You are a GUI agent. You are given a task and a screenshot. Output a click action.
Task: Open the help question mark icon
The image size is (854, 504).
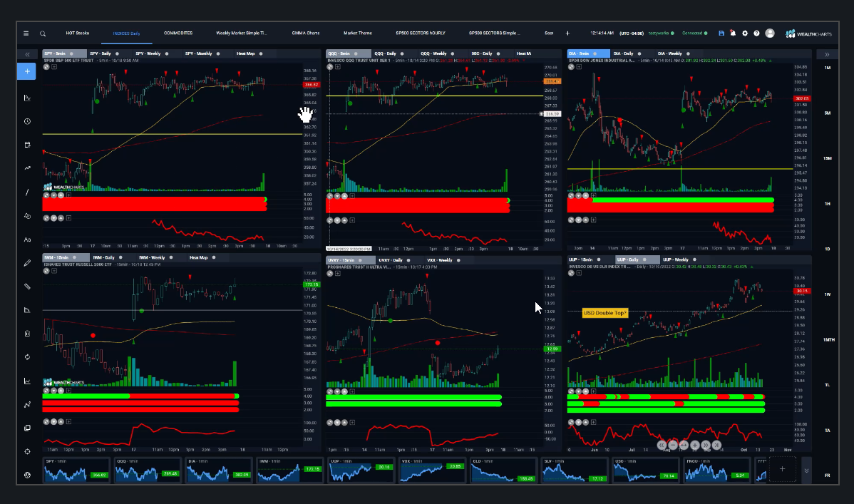756,34
